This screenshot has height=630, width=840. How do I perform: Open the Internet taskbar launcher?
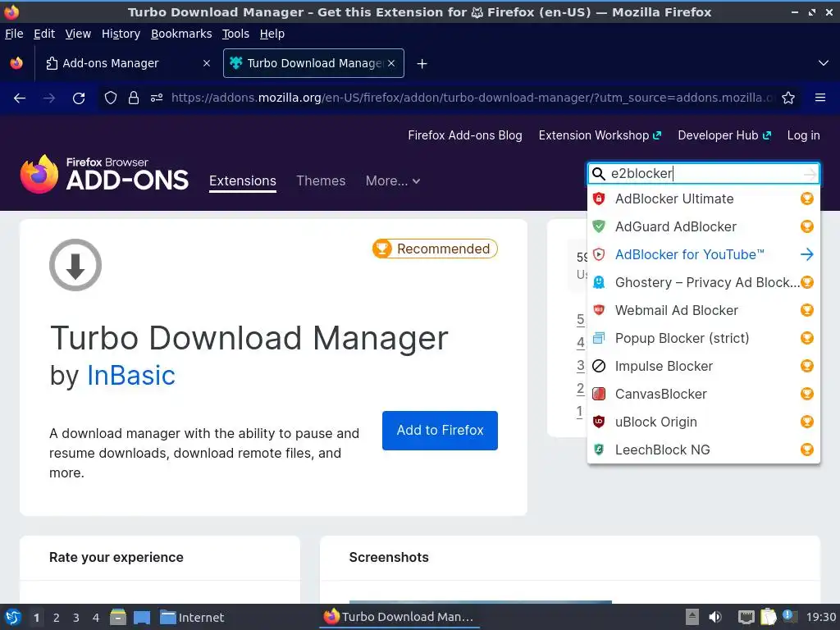coord(192,617)
